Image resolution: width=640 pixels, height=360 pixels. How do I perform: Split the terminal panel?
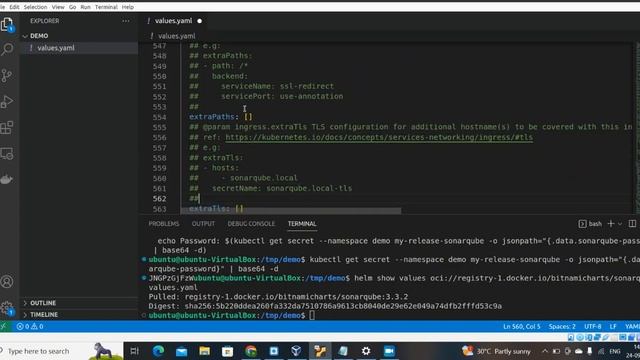click(x=632, y=224)
